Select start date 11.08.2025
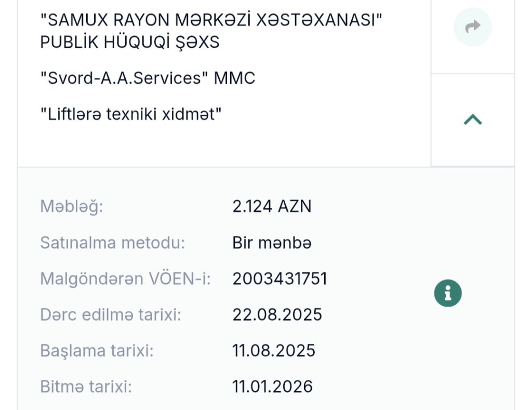 tap(274, 350)
